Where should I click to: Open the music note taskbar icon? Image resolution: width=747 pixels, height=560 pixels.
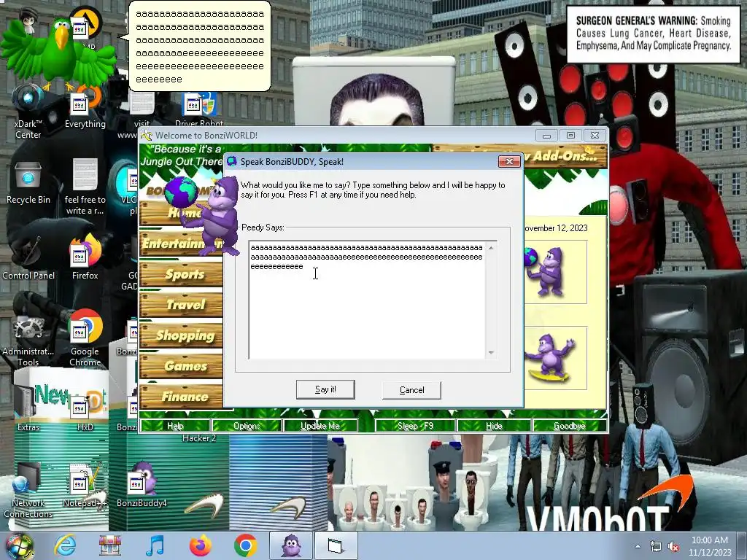click(x=155, y=545)
